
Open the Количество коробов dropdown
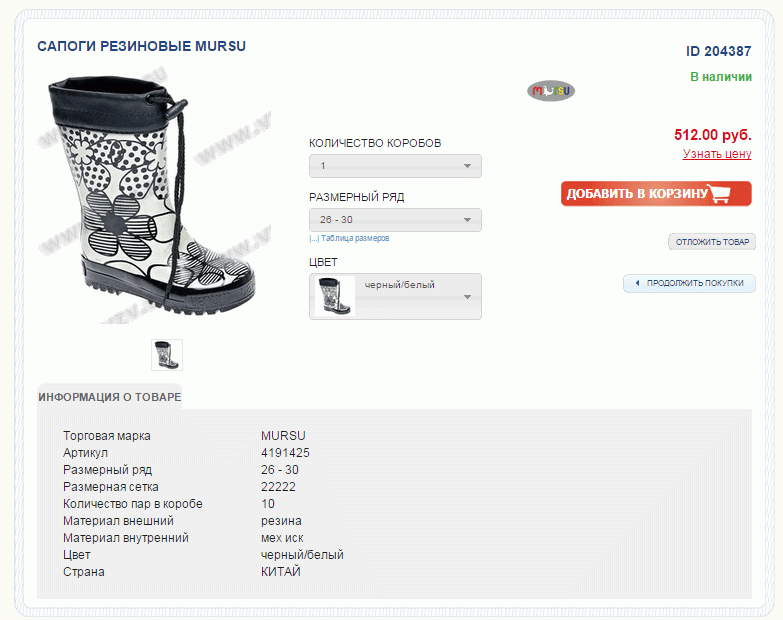click(395, 166)
